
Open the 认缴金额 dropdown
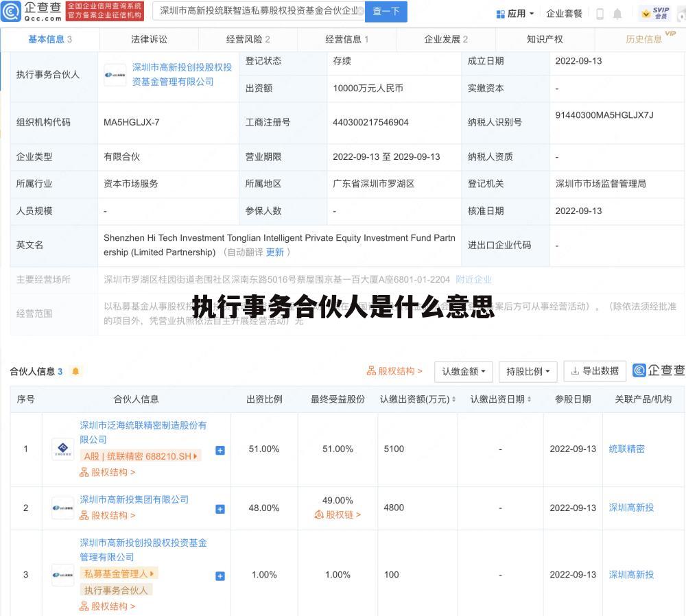click(x=464, y=371)
